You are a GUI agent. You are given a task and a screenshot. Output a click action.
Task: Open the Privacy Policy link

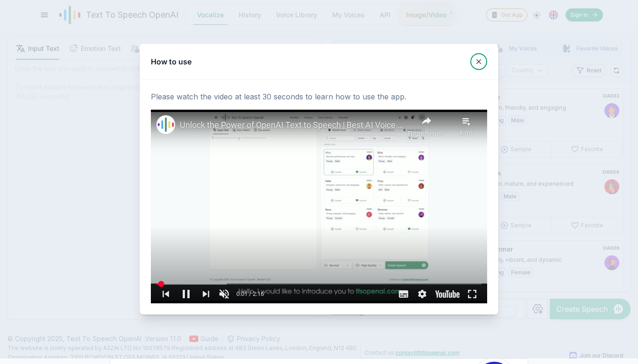(x=254, y=339)
